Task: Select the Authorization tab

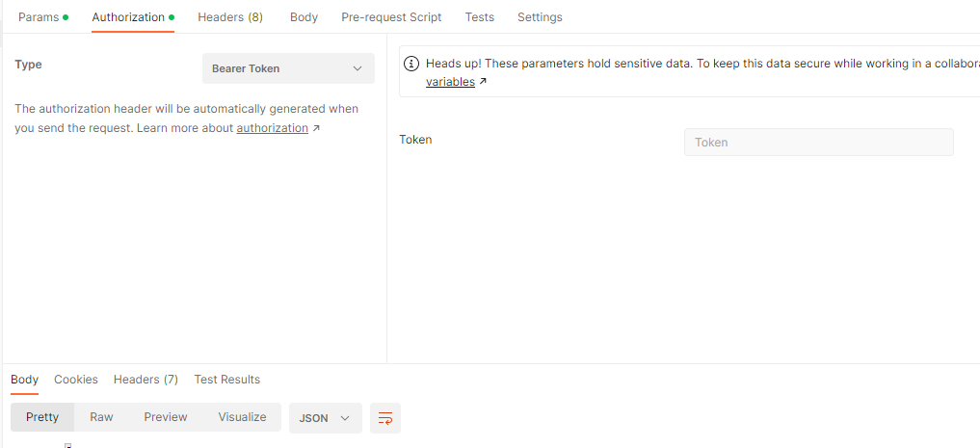Action: pos(133,17)
